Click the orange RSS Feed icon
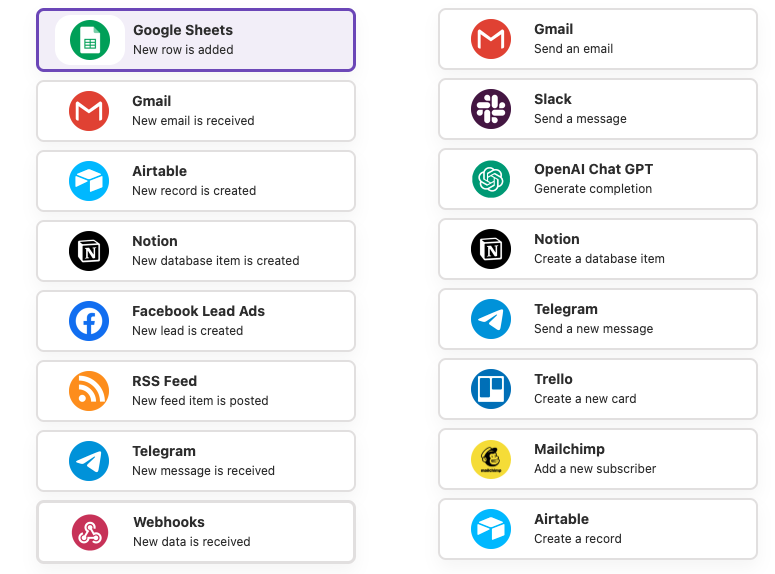 [x=89, y=391]
